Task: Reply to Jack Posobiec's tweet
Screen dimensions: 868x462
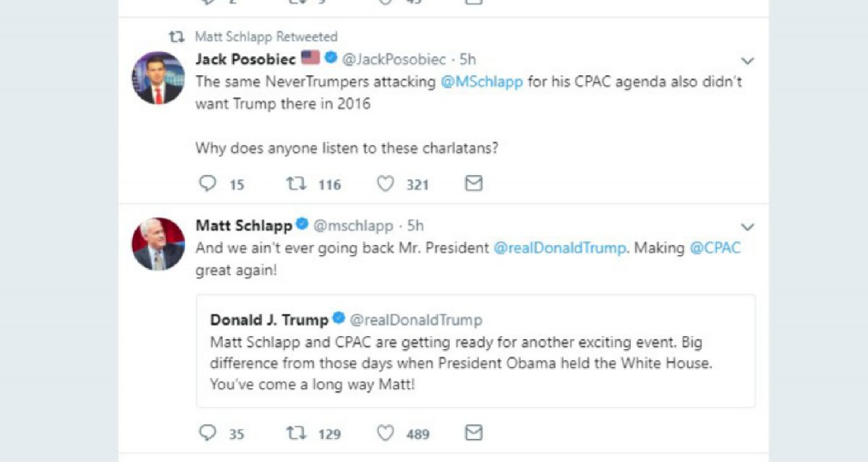Action: tap(208, 184)
